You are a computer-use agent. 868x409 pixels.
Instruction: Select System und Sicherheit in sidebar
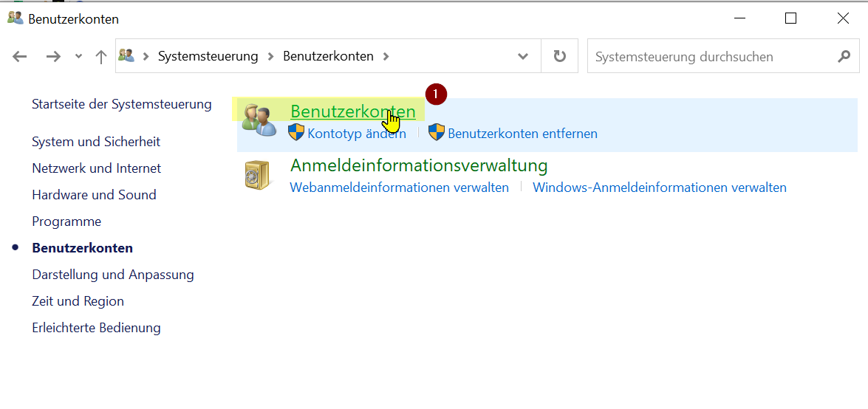96,142
